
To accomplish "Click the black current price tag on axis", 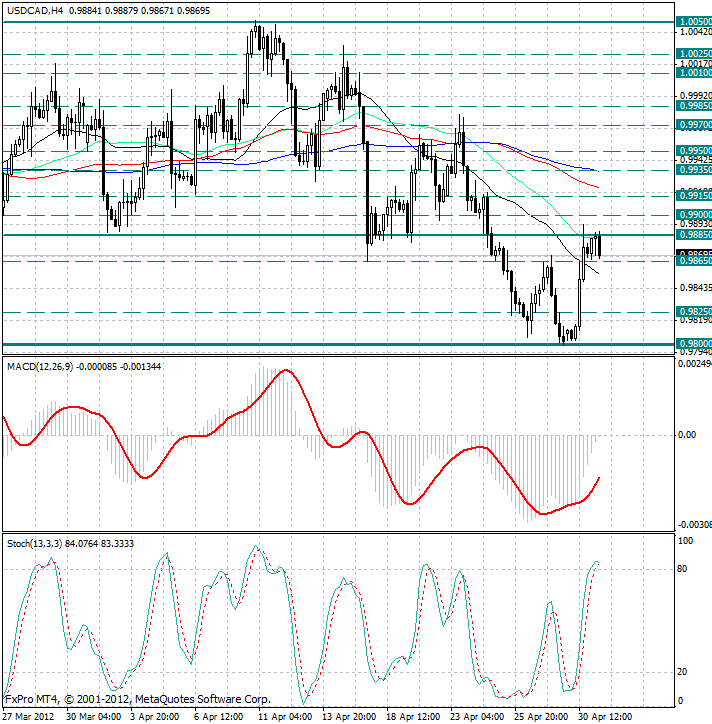I will (x=694, y=253).
